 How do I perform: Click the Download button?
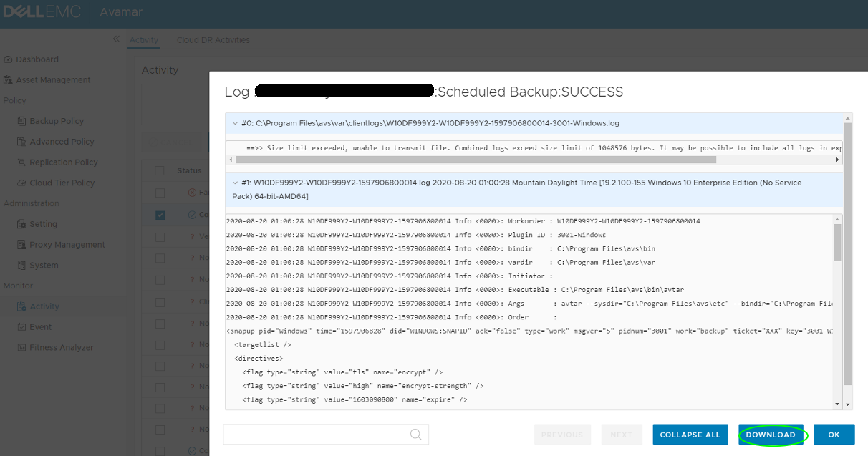click(771, 435)
